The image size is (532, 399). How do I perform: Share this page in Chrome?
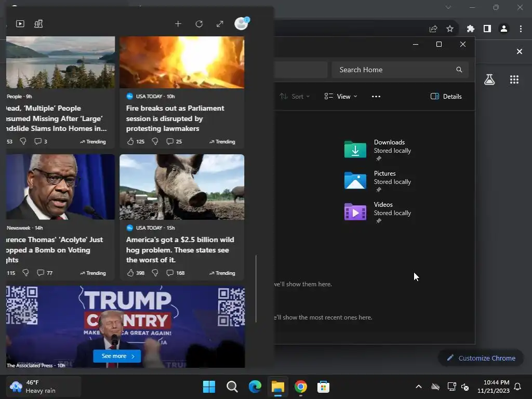point(433,29)
